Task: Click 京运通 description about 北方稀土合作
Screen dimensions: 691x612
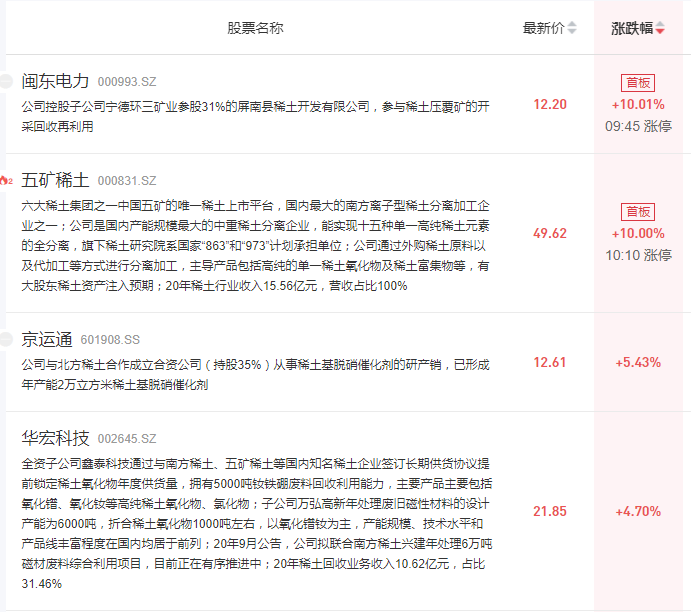Action: pyautogui.click(x=256, y=375)
